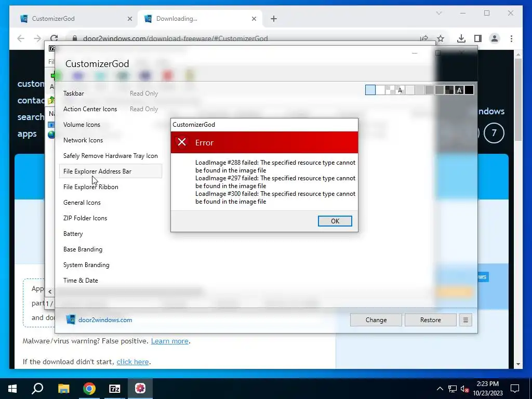Click the address bar lock icon
Screen dimensions: 532x399
pos(75,38)
